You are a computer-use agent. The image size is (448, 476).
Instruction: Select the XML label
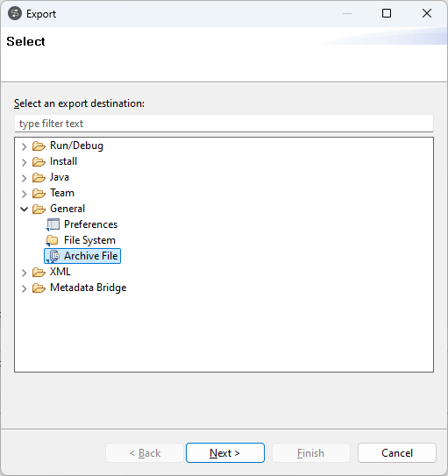[x=60, y=272]
